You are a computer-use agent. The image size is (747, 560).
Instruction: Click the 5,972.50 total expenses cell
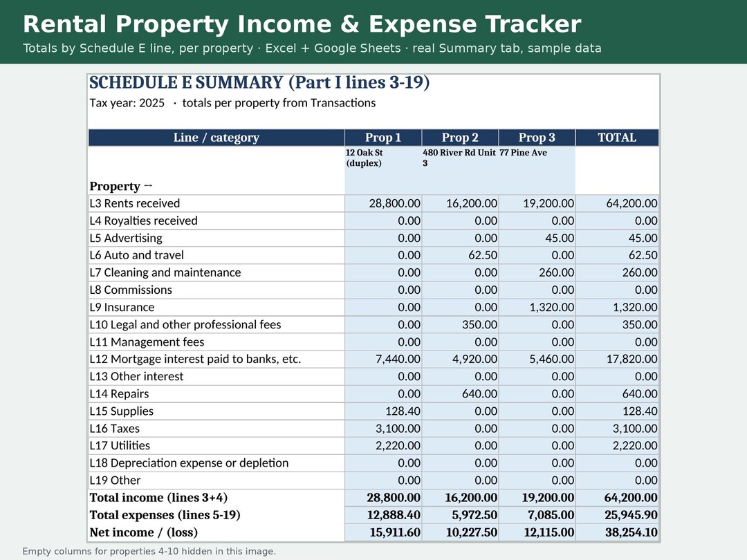[460, 515]
